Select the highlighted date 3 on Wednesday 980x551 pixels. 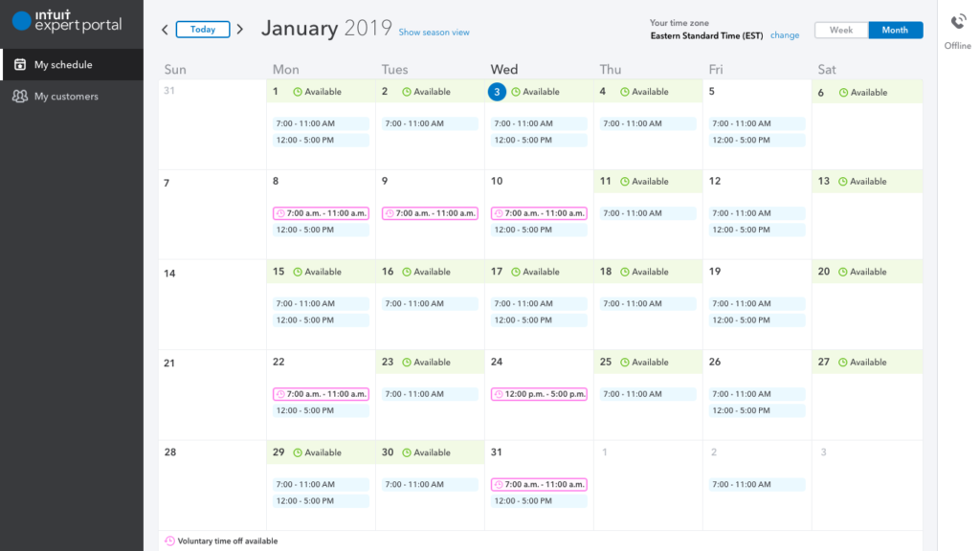click(497, 92)
